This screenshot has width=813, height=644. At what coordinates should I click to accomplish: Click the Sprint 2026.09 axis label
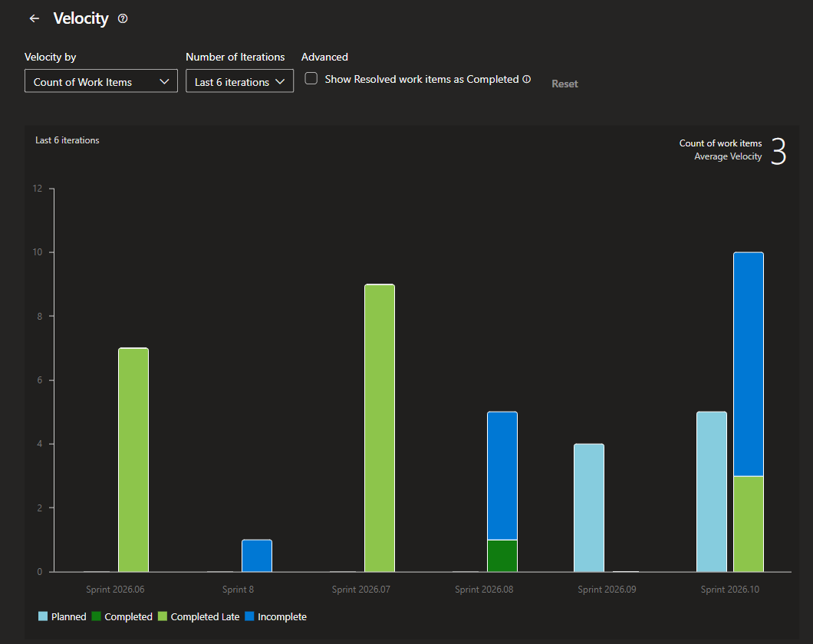(607, 590)
